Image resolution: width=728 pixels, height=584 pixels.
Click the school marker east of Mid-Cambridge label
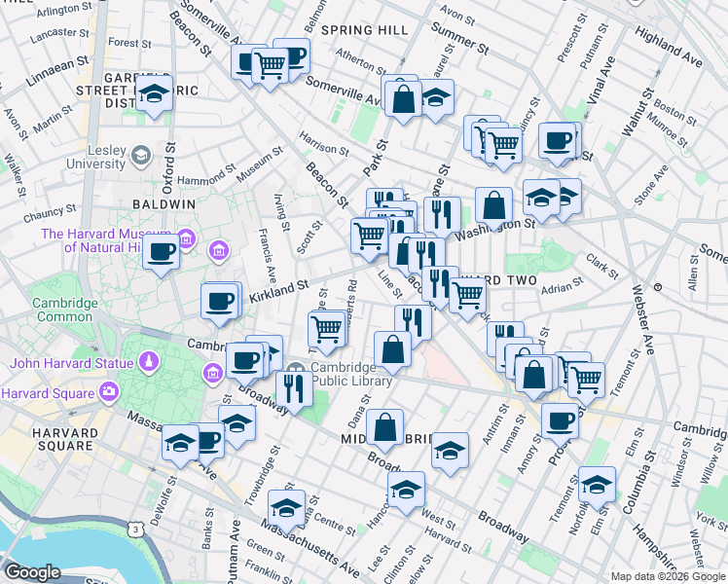tap(450, 454)
